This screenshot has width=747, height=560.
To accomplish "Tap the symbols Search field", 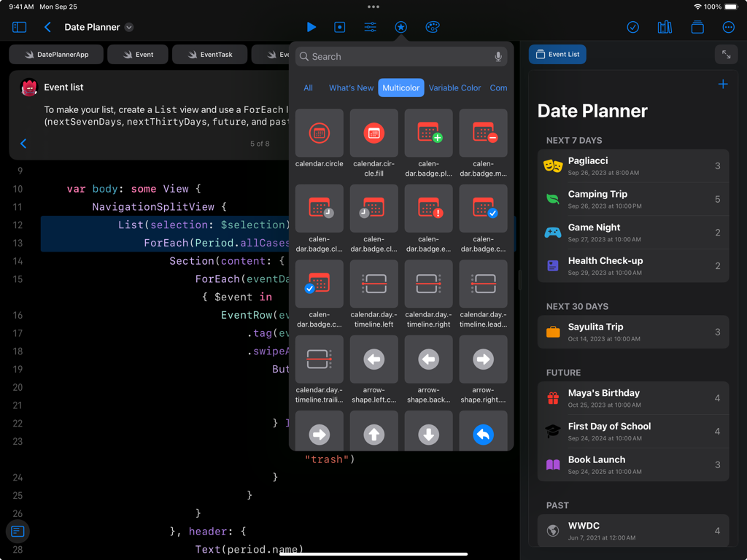I will [394, 56].
